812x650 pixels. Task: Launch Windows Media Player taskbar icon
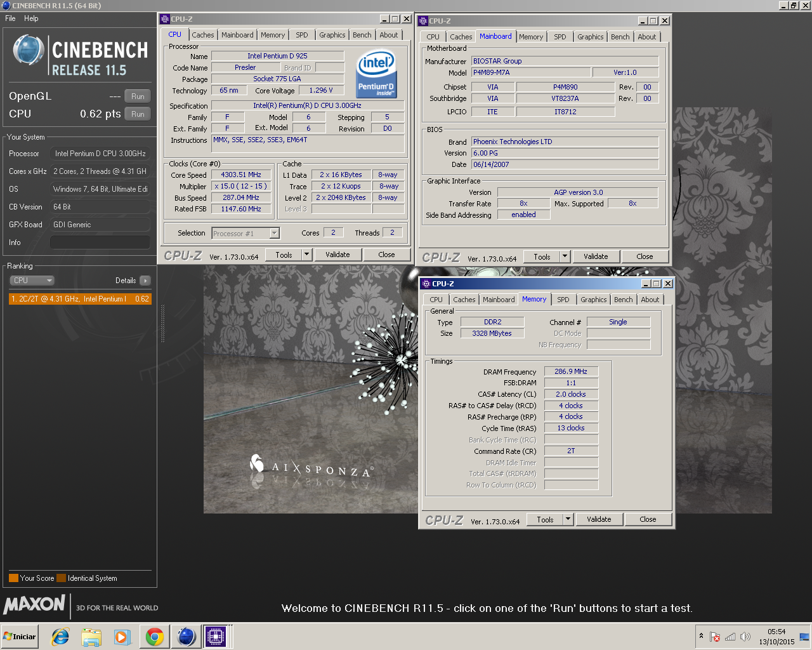click(122, 637)
